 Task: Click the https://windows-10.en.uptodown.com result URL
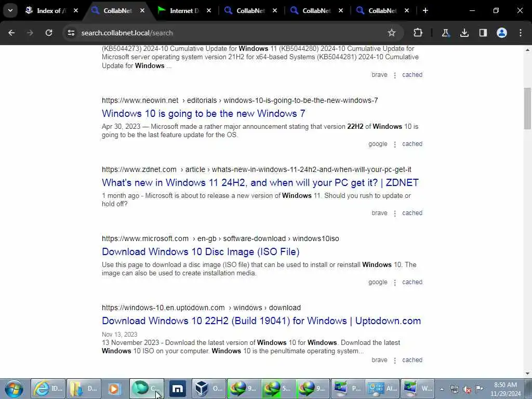coord(201,308)
